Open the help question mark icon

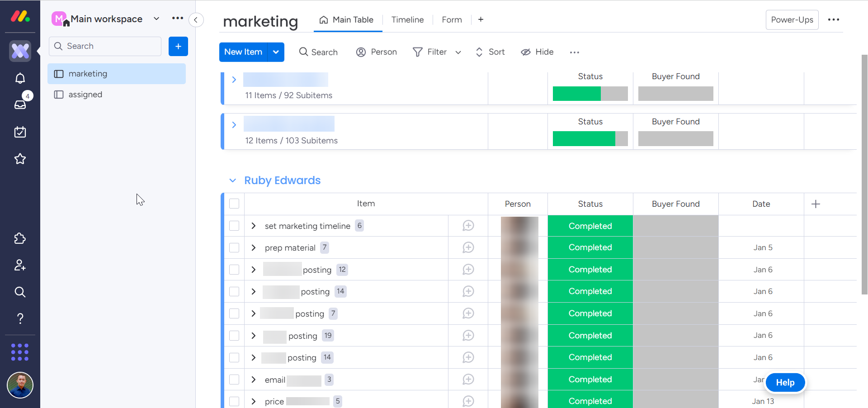[20, 318]
